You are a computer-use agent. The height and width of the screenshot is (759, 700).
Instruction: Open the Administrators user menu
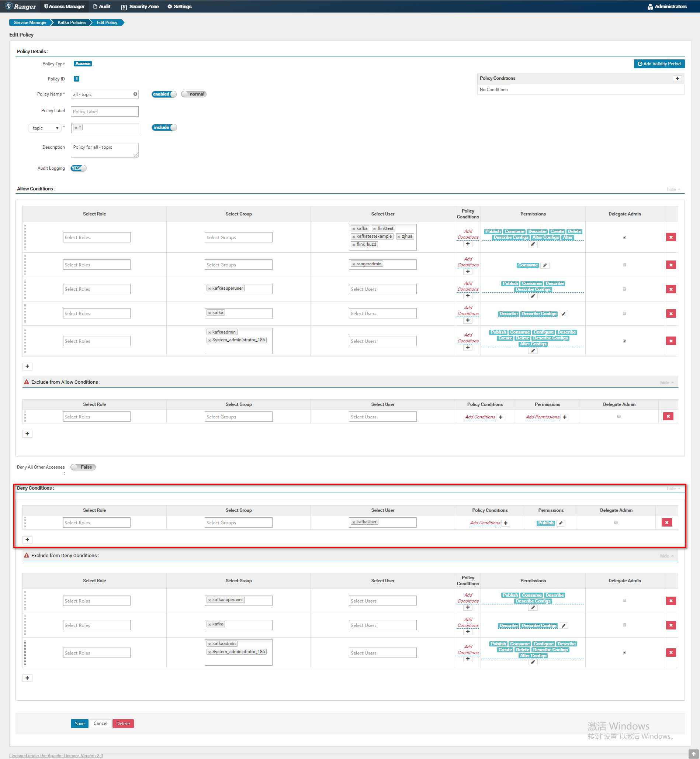coord(667,6)
